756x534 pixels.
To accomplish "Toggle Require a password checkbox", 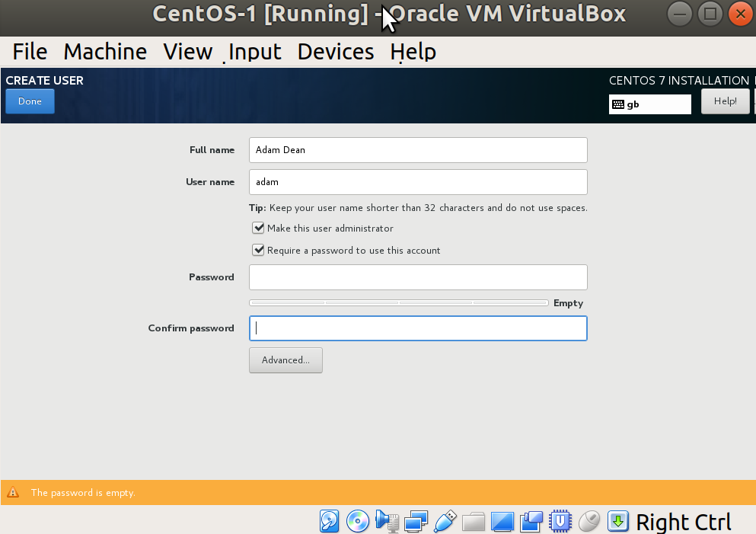I will coord(258,250).
